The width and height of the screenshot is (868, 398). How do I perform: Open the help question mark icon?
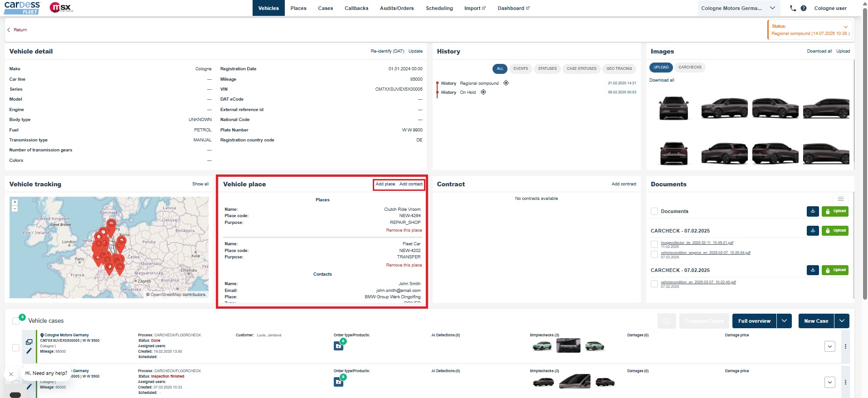[x=804, y=8]
